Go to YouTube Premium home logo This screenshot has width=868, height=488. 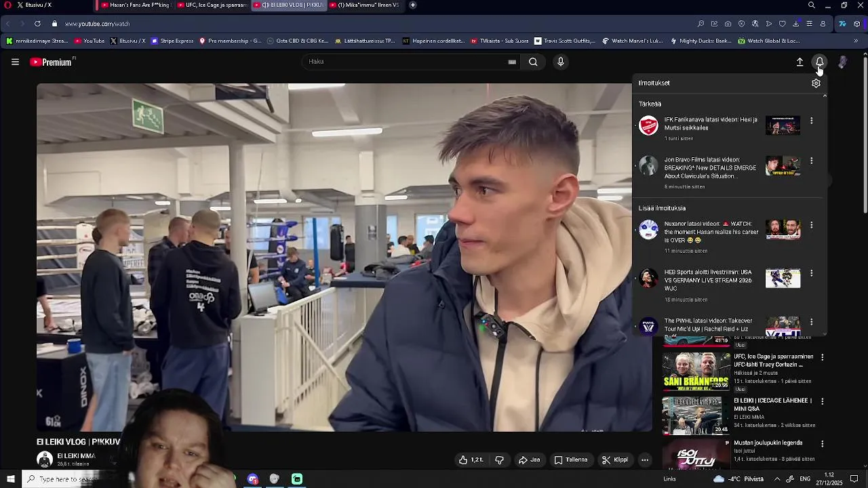click(x=52, y=62)
